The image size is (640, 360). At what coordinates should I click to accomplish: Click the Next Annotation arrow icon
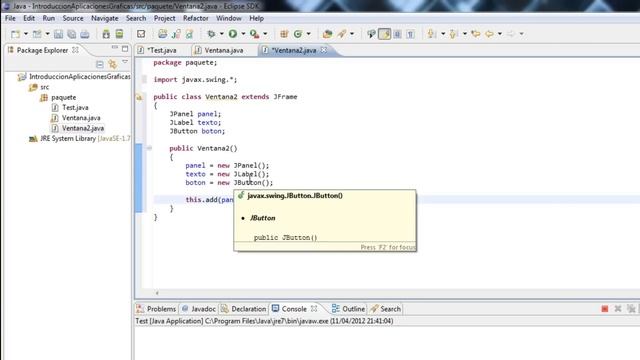click(432, 34)
